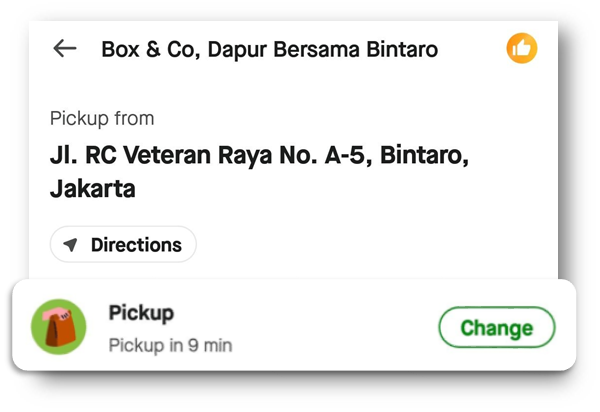Click the navigation arrow icon in Directions
The image size is (600, 412).
point(71,245)
